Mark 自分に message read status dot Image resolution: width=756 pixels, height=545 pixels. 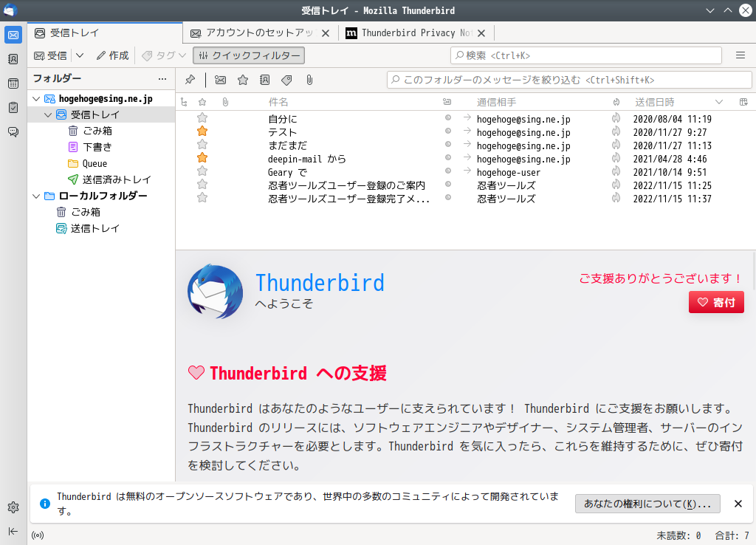pos(448,117)
